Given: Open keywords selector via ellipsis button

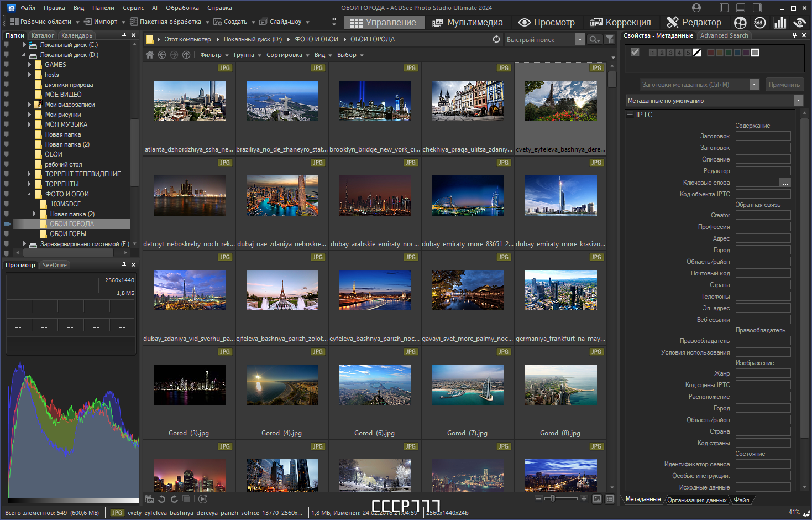Looking at the screenshot, I should (785, 182).
